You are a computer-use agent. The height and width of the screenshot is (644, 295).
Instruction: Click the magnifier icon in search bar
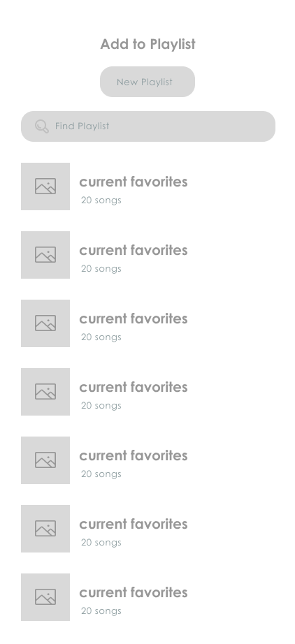[x=41, y=126]
